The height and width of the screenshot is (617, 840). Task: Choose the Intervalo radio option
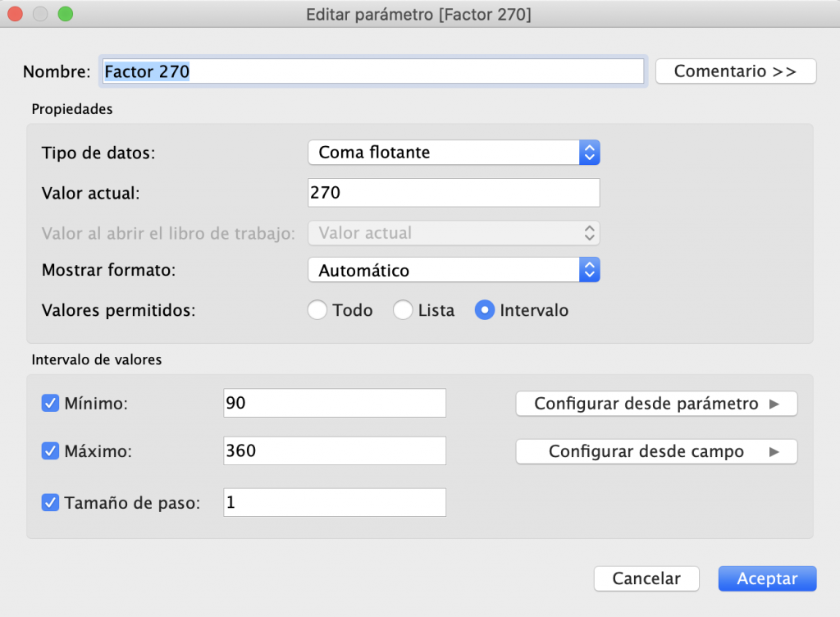(484, 310)
